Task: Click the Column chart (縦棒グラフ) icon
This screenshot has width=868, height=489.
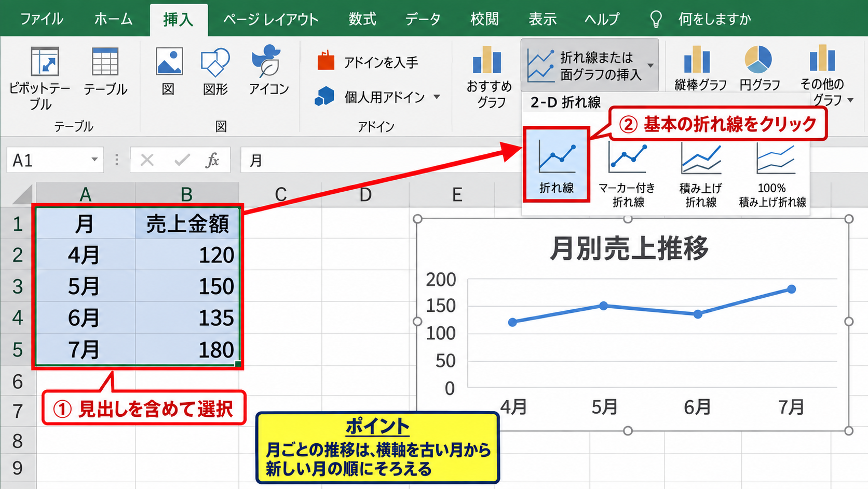Action: (697, 59)
